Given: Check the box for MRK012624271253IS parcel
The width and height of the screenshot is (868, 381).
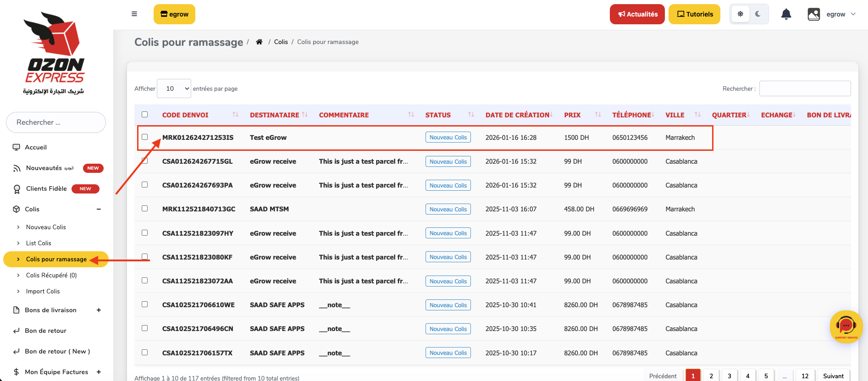Looking at the screenshot, I should click(x=145, y=137).
